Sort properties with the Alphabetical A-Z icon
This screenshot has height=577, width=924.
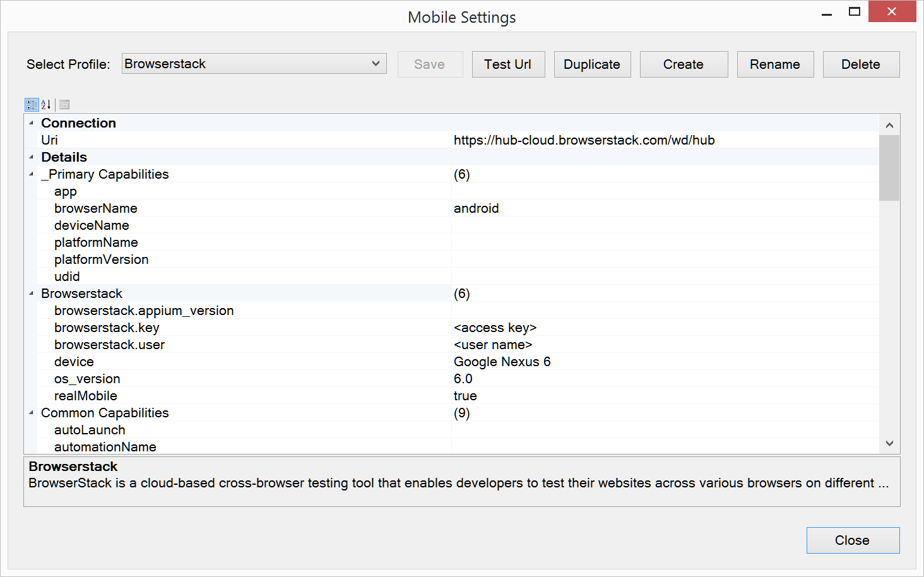click(x=45, y=105)
